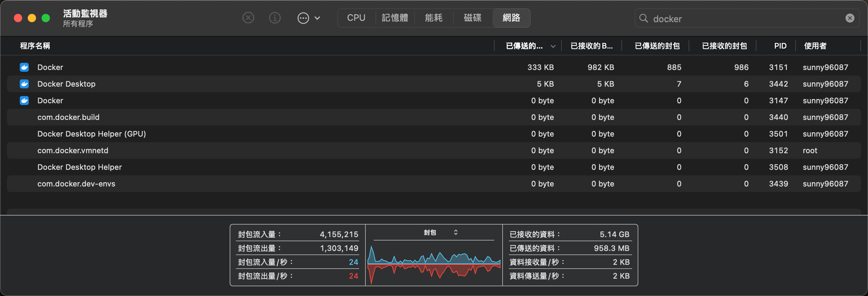Image resolution: width=868 pixels, height=296 pixels.
Task: Click the yellow minimize window button
Action: [32, 18]
